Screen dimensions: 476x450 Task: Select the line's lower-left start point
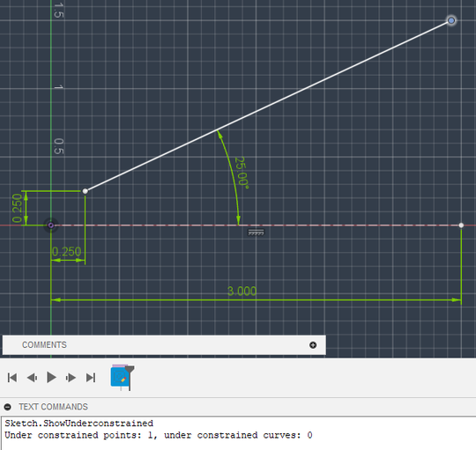point(85,191)
